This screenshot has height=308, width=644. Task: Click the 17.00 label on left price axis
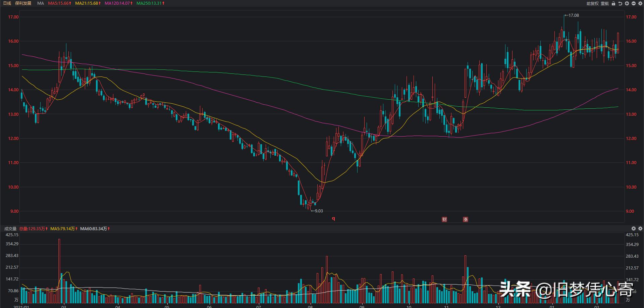point(14,17)
